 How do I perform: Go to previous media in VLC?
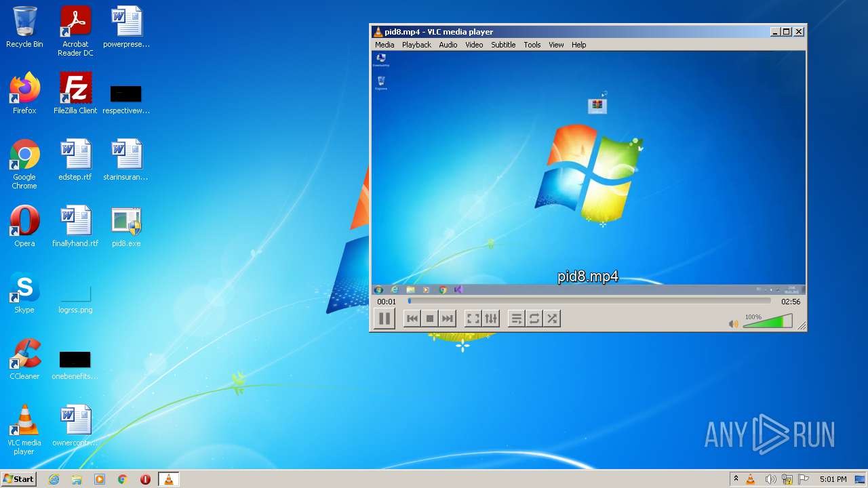pos(412,319)
